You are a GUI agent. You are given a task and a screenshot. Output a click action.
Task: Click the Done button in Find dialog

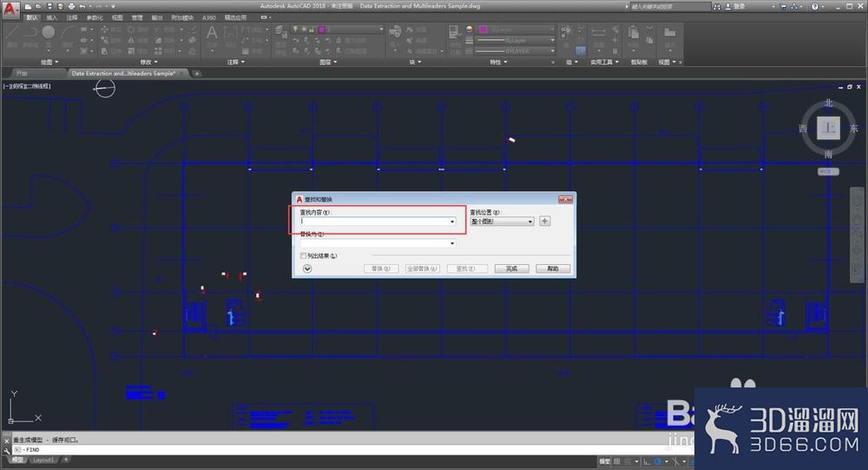coord(511,268)
